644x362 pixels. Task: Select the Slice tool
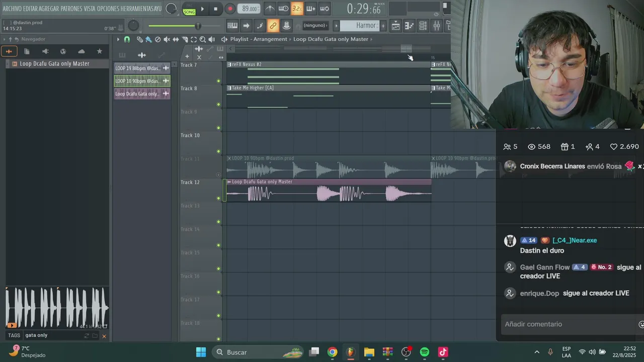185,39
